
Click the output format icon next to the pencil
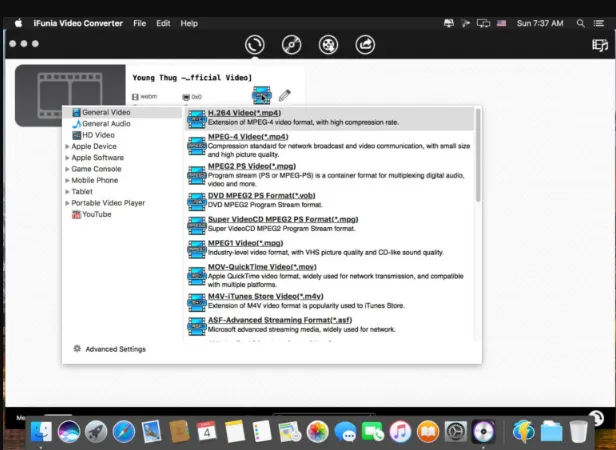(x=262, y=95)
